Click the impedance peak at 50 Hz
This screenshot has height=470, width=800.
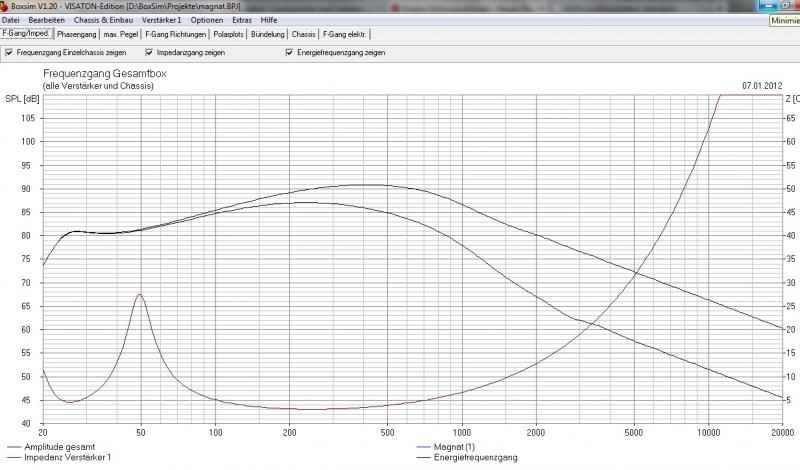click(141, 294)
